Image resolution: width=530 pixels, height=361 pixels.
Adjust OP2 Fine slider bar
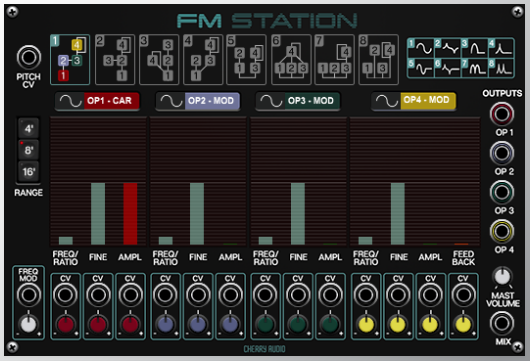pos(197,214)
